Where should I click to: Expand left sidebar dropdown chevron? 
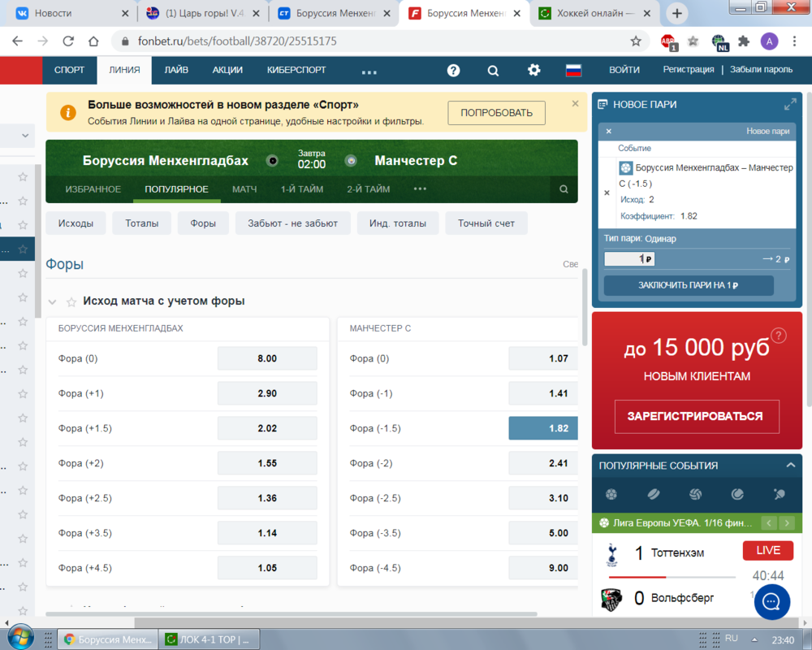(25, 136)
